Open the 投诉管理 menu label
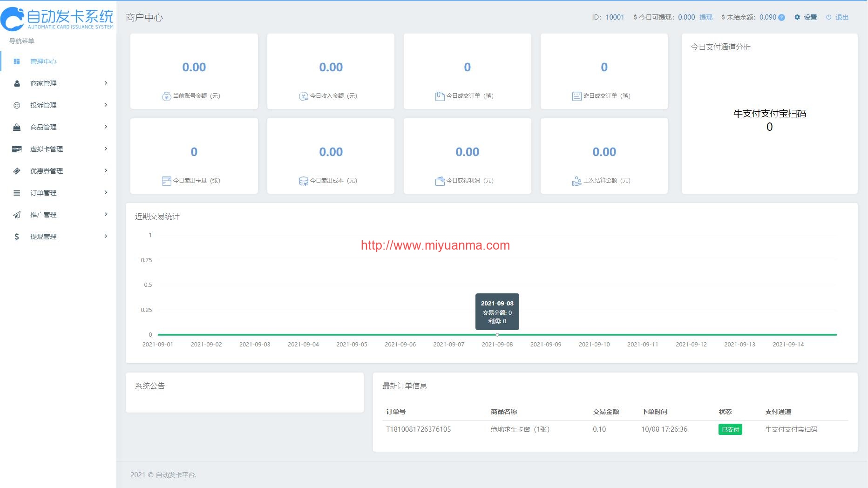This screenshot has width=868, height=488. 43,105
